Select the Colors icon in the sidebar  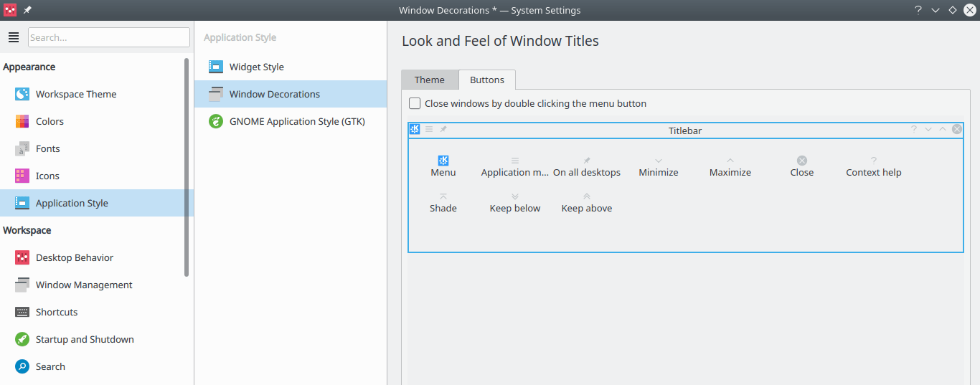pyautogui.click(x=22, y=121)
